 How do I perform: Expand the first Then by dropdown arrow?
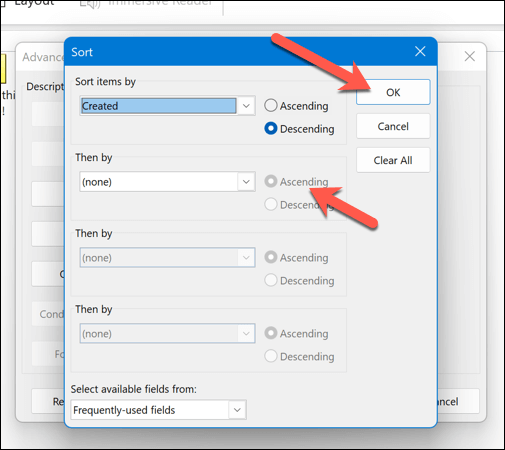[246, 182]
